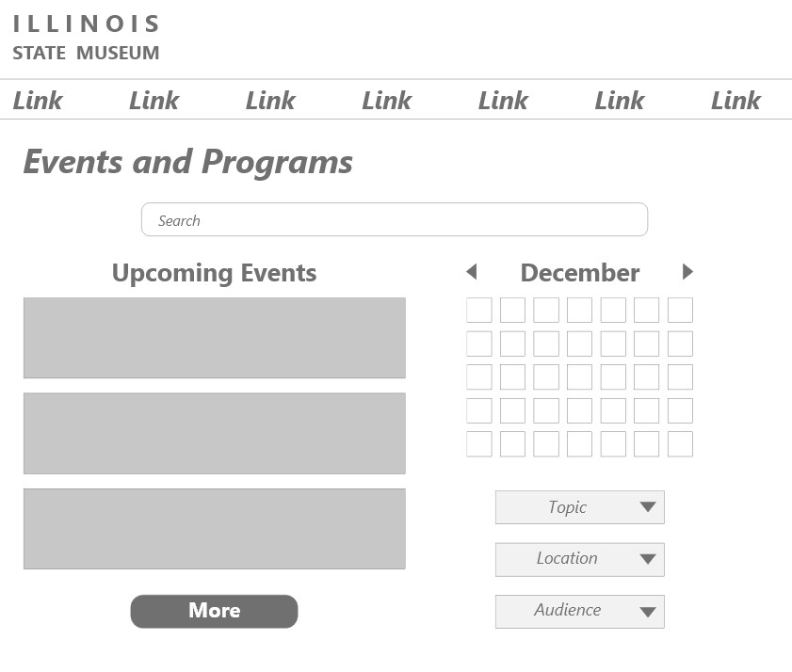
Task: Select the top-right calendar day box
Action: tap(680, 310)
